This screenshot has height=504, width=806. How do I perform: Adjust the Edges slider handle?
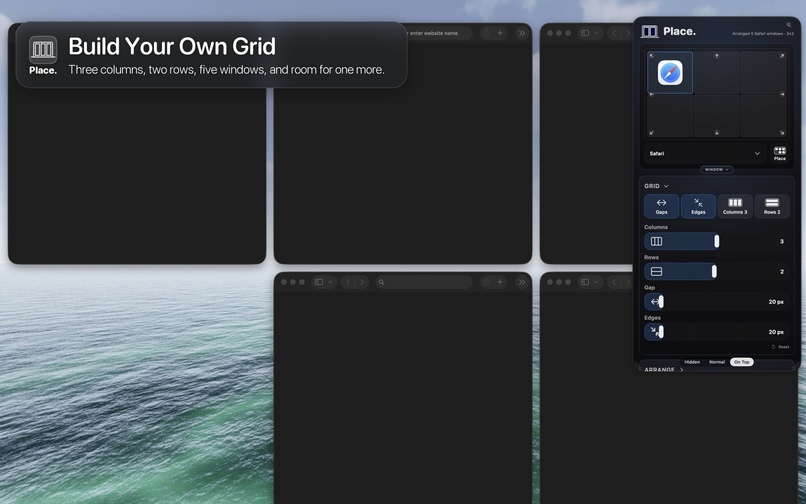pyautogui.click(x=661, y=332)
